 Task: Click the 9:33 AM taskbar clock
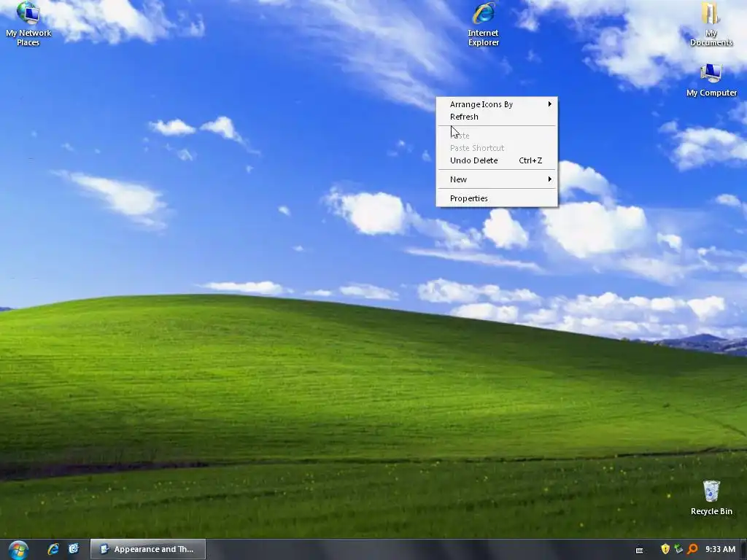click(720, 549)
